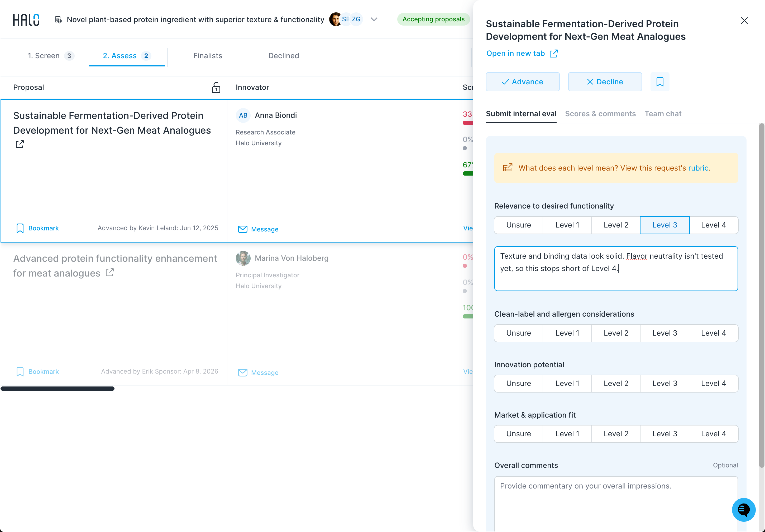
Task: Open the request's rubric link
Action: point(698,168)
